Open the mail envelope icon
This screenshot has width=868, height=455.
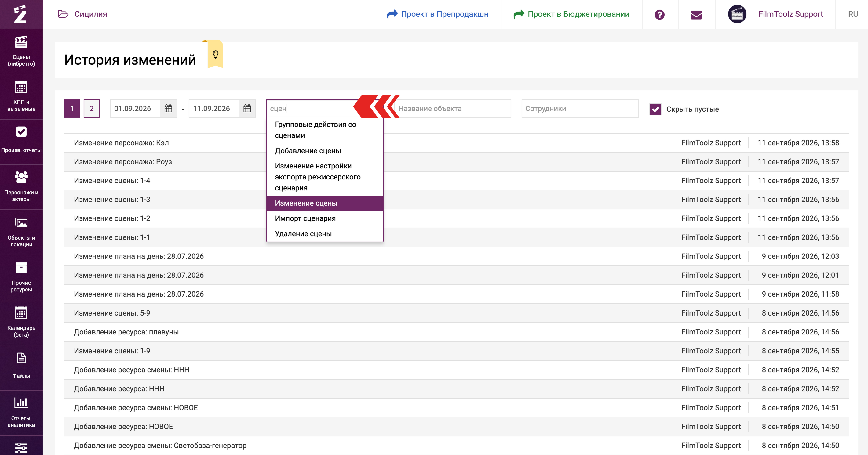(x=696, y=14)
